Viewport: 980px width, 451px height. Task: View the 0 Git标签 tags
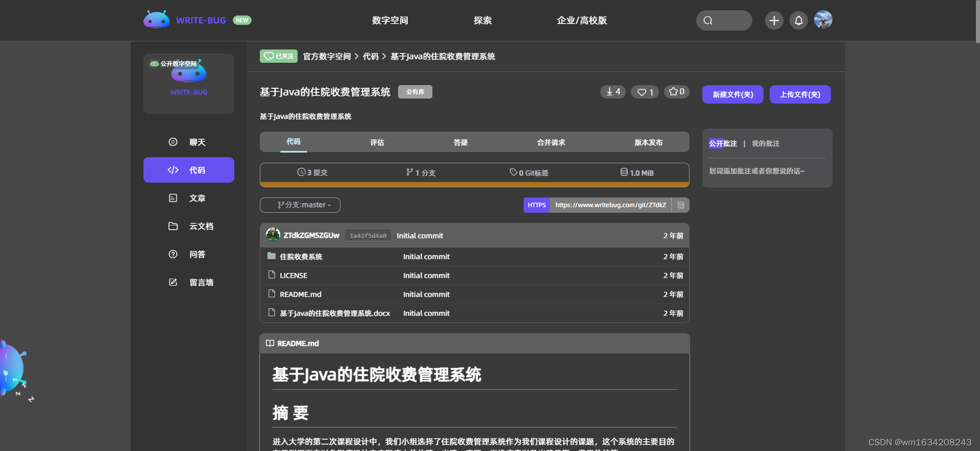tap(529, 172)
